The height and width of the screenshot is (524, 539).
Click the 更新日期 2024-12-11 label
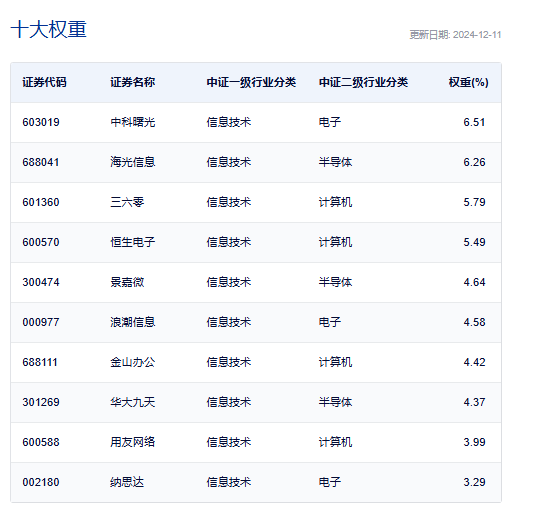pos(455,35)
